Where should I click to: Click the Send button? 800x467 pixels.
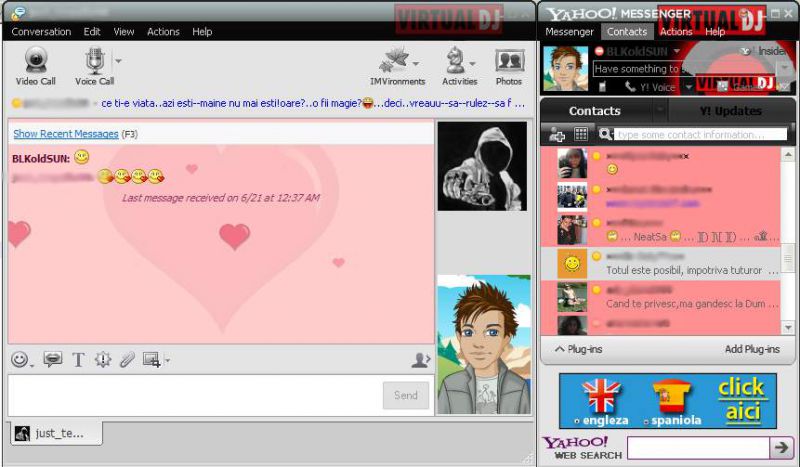tap(406, 395)
